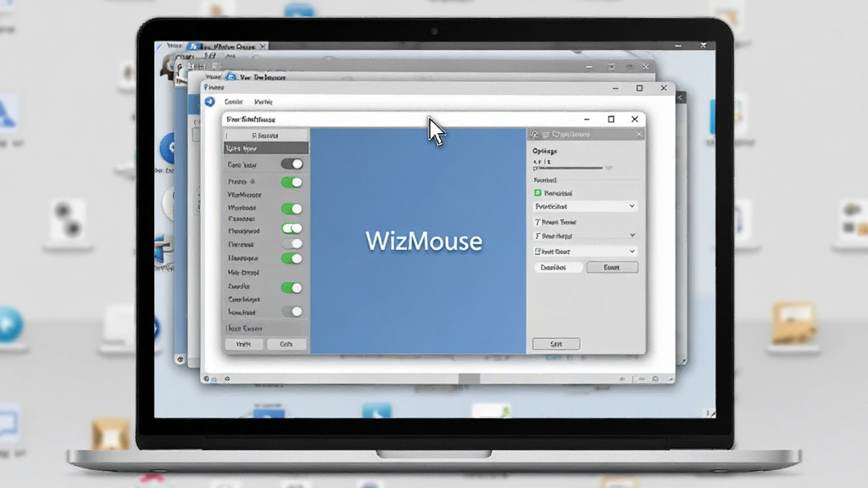The width and height of the screenshot is (868, 488).
Task: Click the right button below the sidebar switch list
Action: 287,344
